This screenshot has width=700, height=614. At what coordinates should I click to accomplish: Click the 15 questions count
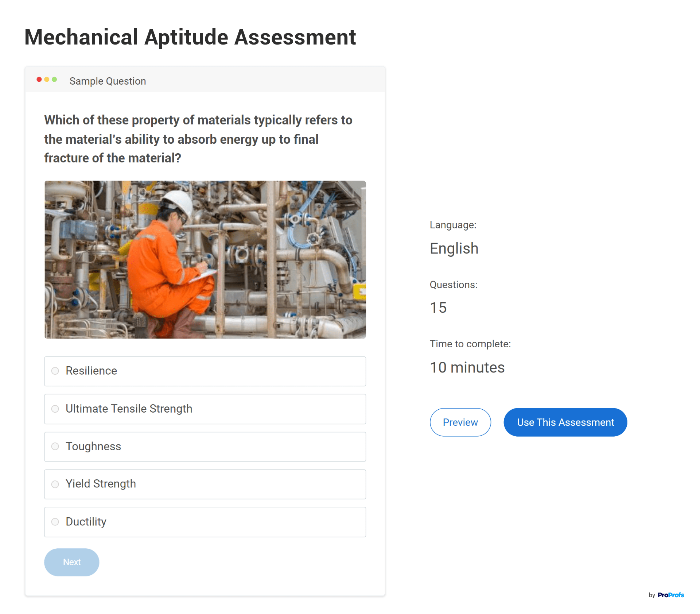pyautogui.click(x=438, y=308)
